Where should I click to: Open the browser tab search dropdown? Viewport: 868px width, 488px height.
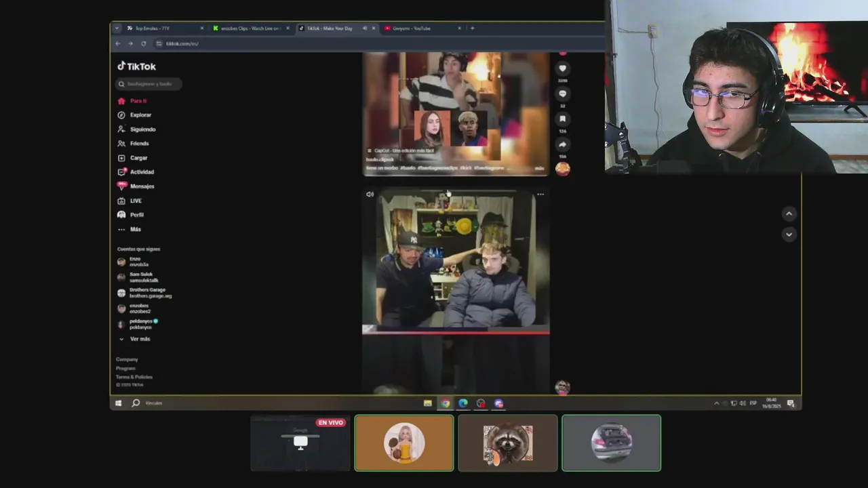pos(117,28)
